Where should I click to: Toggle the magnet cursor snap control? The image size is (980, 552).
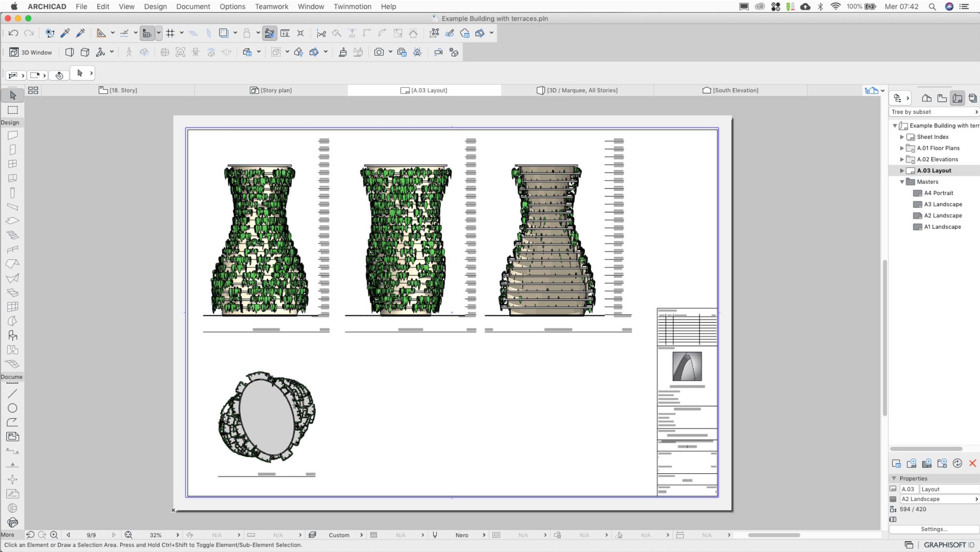point(247,33)
